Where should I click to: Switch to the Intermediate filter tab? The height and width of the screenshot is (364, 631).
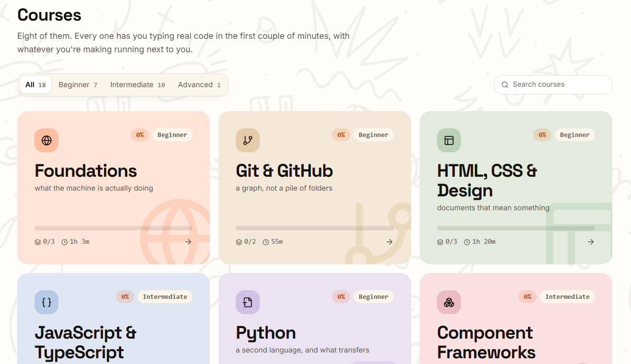pos(138,85)
